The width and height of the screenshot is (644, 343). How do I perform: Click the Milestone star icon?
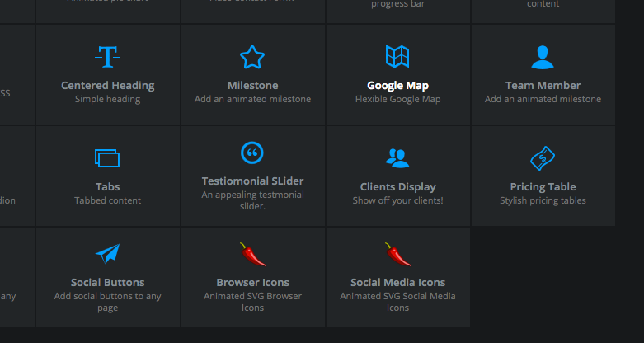pyautogui.click(x=252, y=57)
